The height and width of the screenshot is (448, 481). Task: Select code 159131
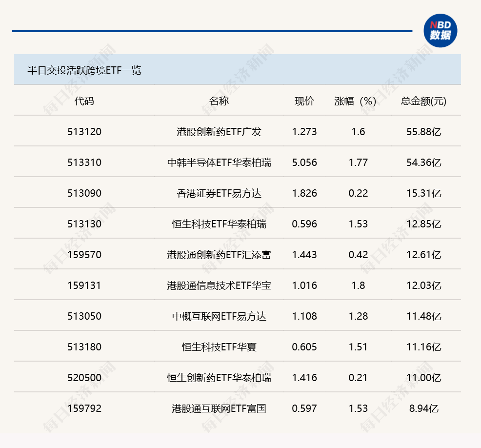(84, 285)
